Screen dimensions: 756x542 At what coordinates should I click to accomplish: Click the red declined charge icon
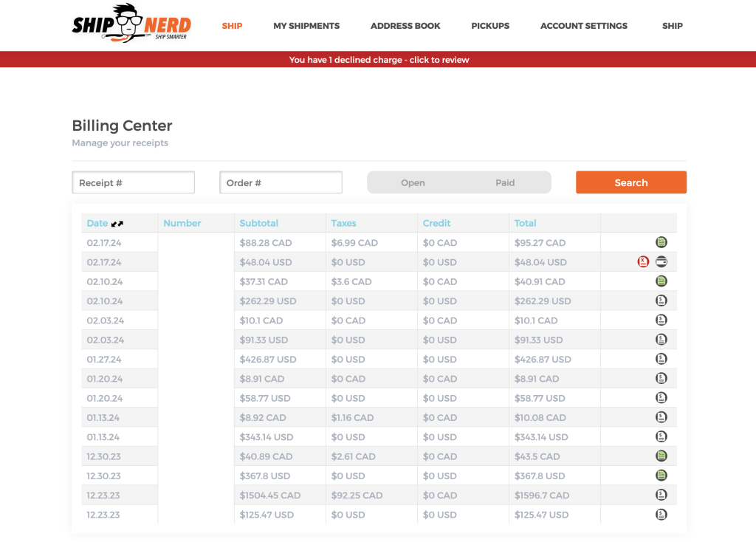coord(643,261)
